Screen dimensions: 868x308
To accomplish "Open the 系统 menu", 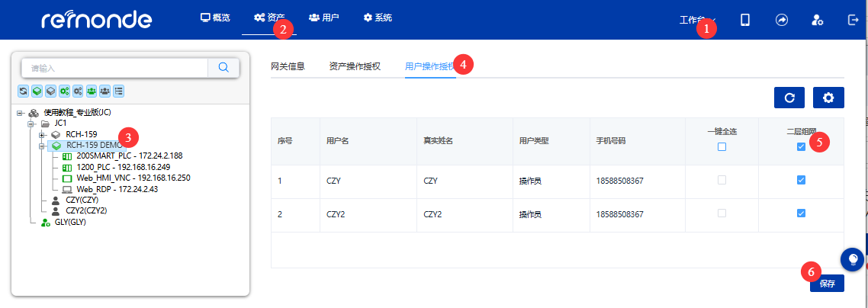I will tap(378, 18).
